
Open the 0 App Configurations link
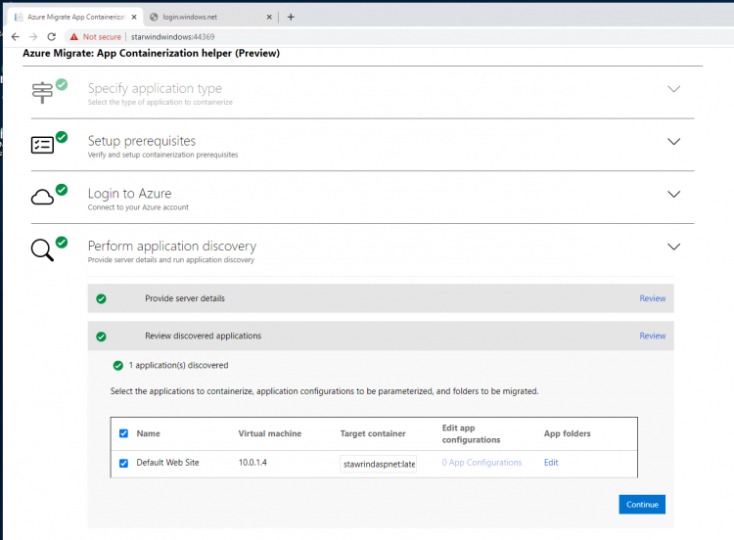pos(482,462)
